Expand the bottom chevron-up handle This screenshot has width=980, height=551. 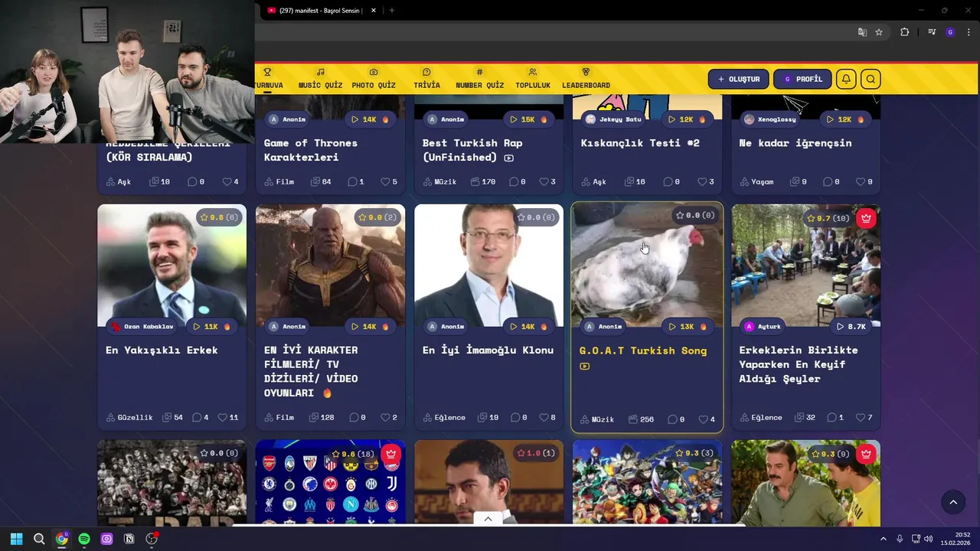(x=488, y=519)
